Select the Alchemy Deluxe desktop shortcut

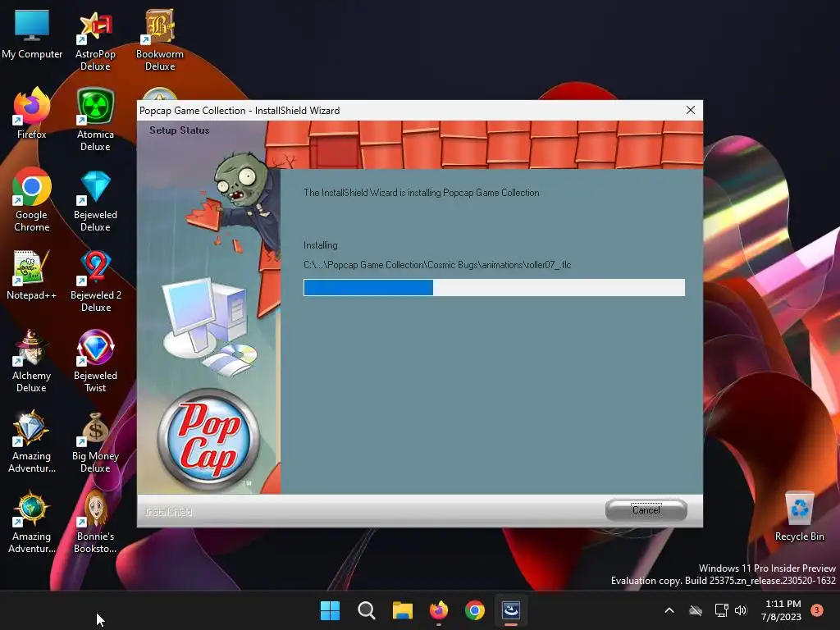(x=32, y=361)
